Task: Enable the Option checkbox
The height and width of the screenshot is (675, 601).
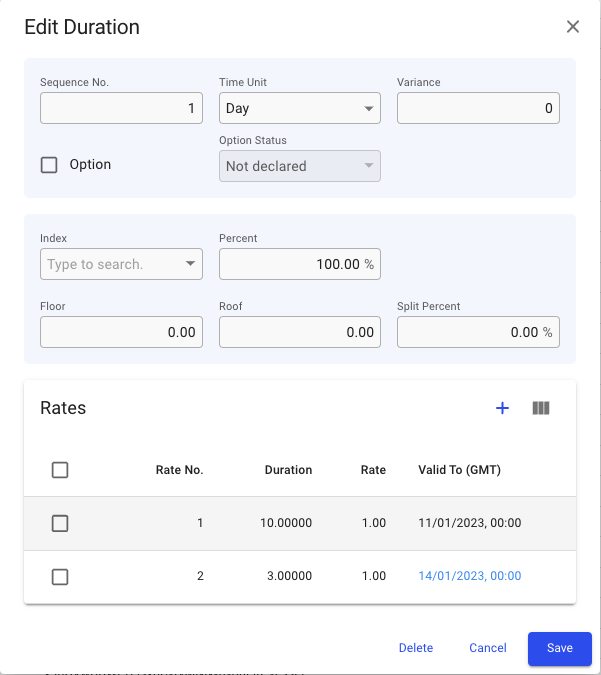Action: click(49, 165)
